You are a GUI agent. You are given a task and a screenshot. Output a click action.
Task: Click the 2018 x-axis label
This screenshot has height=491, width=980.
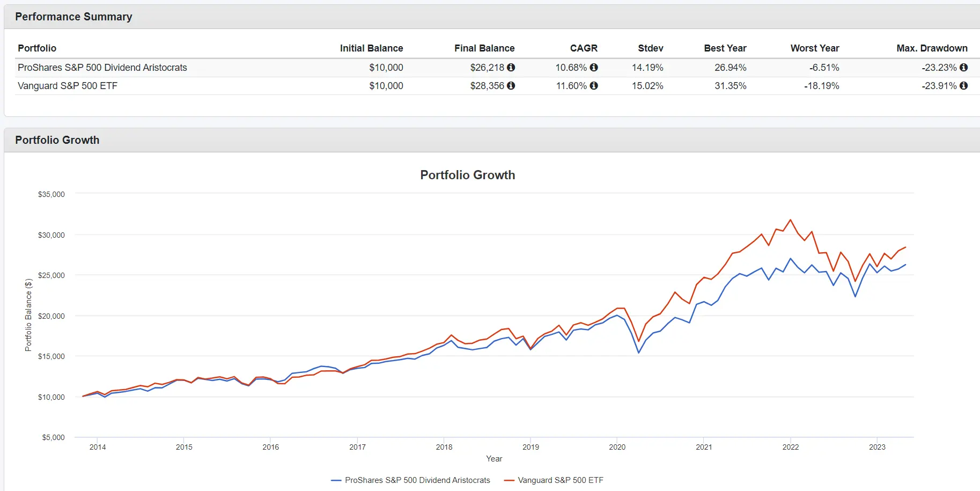(444, 447)
